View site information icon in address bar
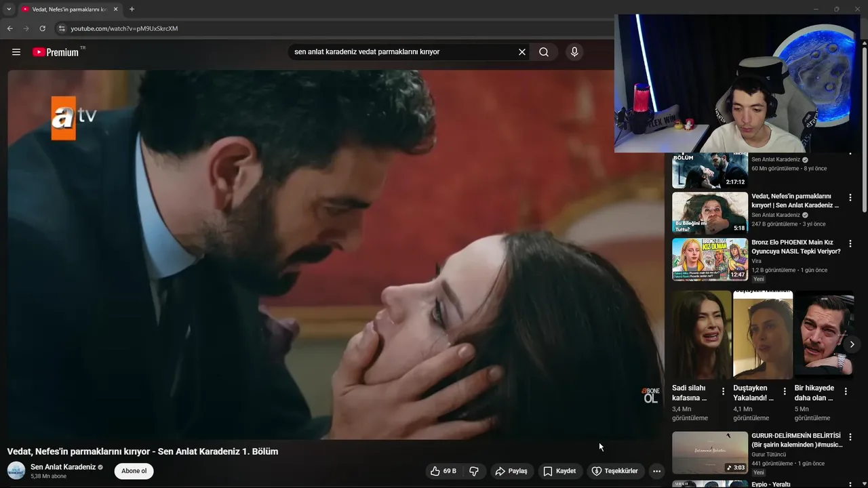 (61, 28)
